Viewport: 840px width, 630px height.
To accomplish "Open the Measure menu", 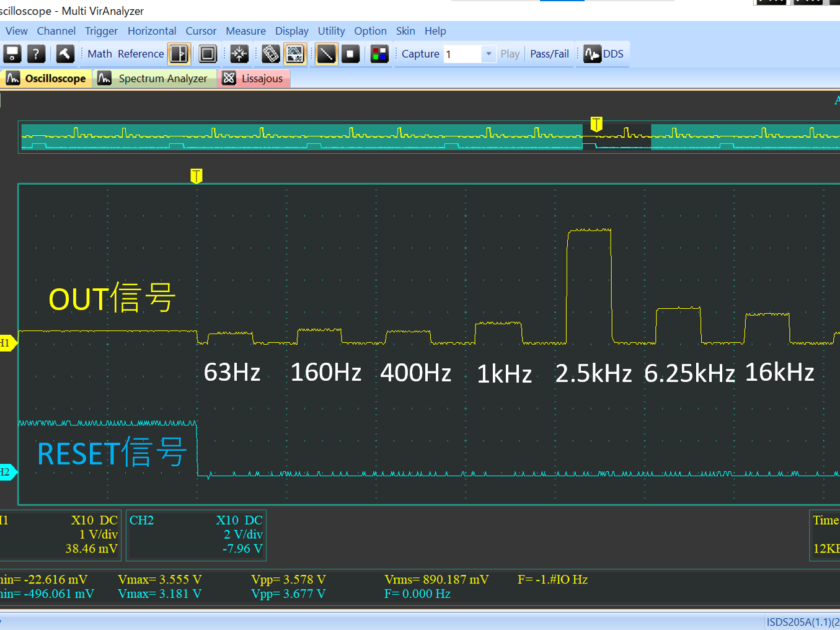I will 245,31.
